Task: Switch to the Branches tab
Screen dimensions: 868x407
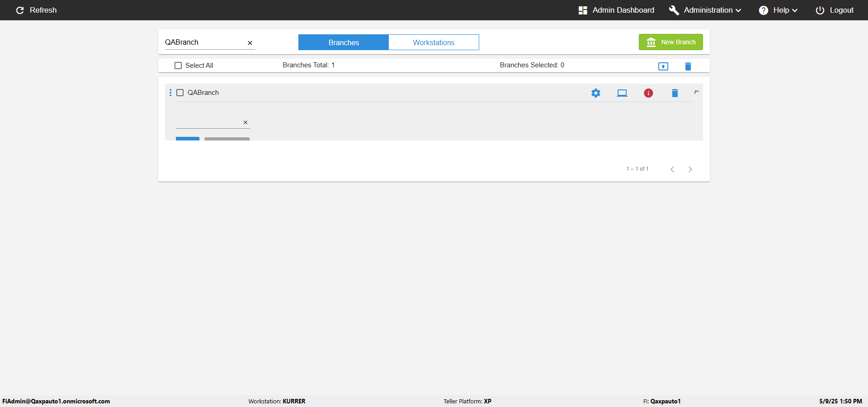Action: [x=344, y=42]
